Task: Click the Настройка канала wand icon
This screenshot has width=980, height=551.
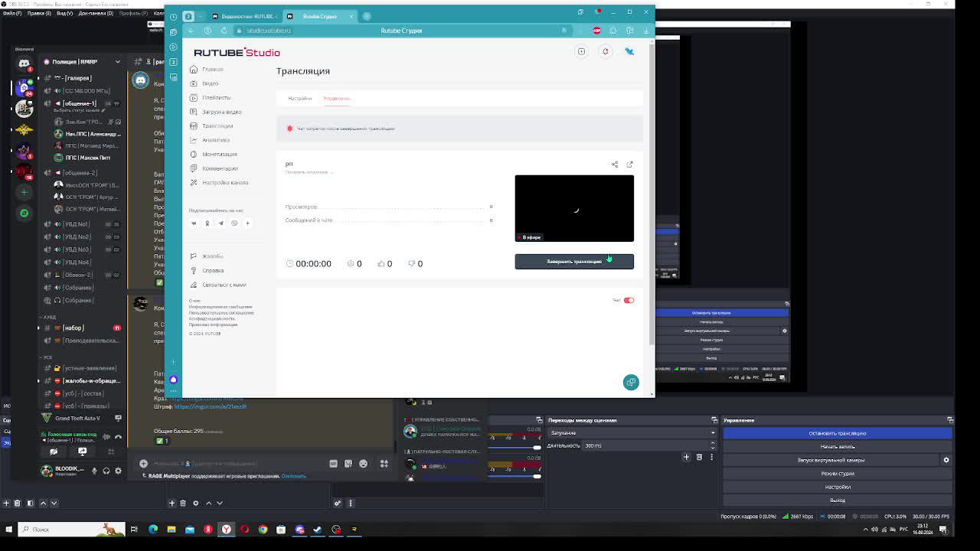Action: pyautogui.click(x=194, y=183)
